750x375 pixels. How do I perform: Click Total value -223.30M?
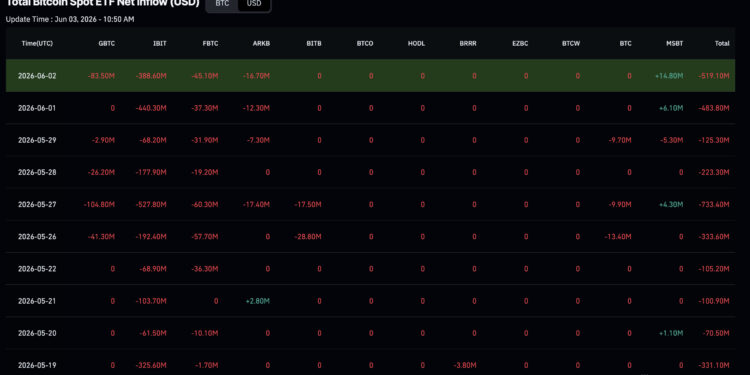pos(714,172)
